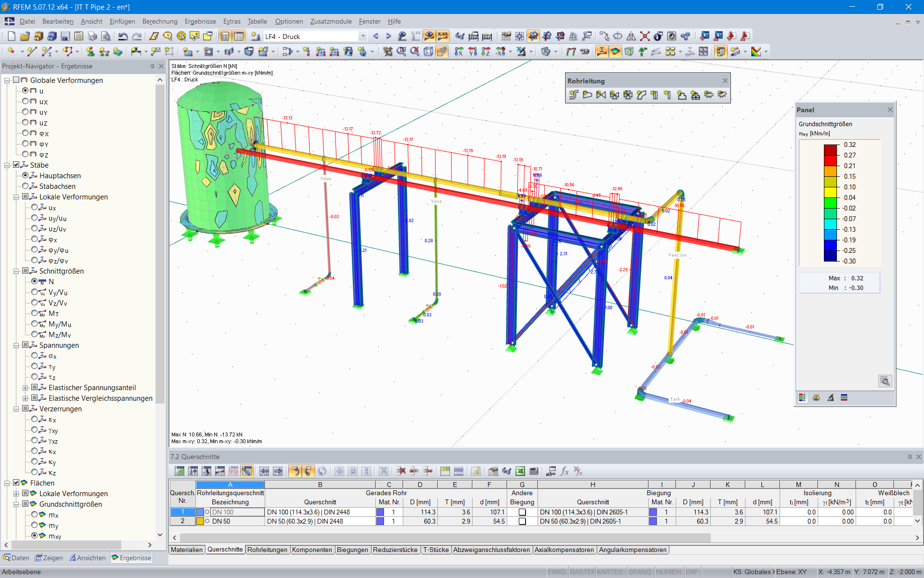This screenshot has height=578, width=924.
Task: Click the Print icon in toolbar
Action: coord(92,36)
